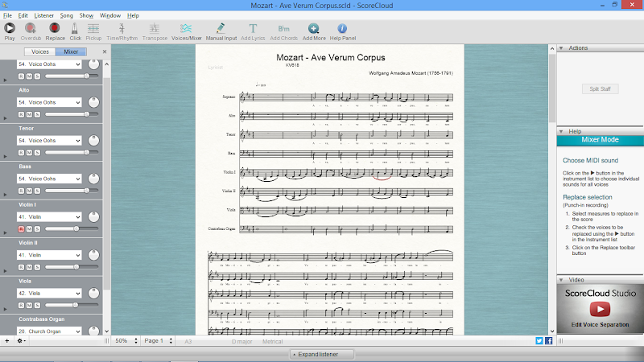This screenshot has width=644, height=362.
Task: Open the Song menu
Action: click(67, 15)
